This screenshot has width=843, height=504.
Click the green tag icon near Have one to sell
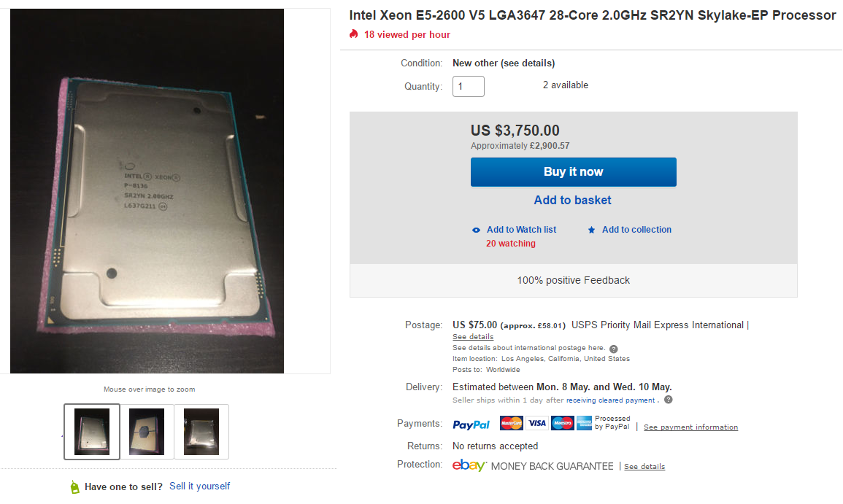pyautogui.click(x=74, y=487)
